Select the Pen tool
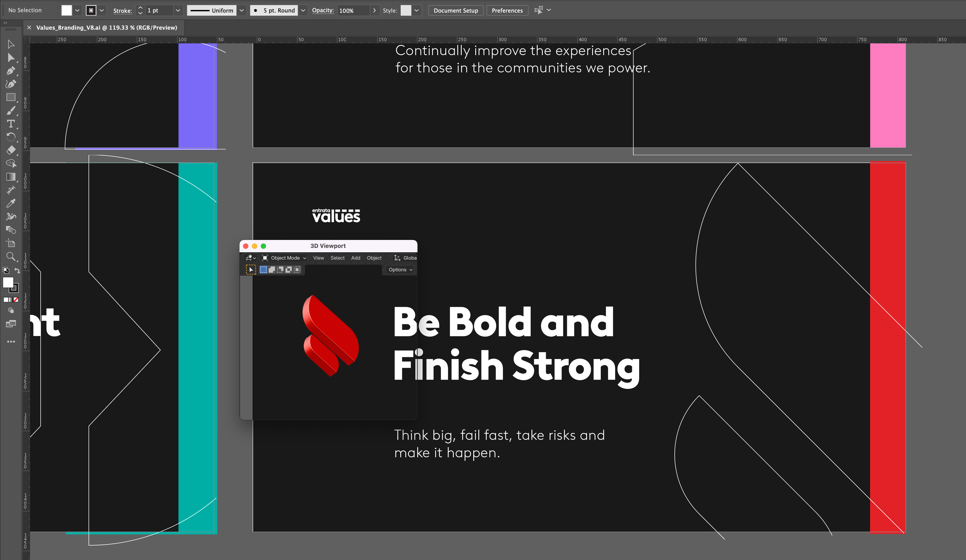The width and height of the screenshot is (966, 560). tap(11, 71)
